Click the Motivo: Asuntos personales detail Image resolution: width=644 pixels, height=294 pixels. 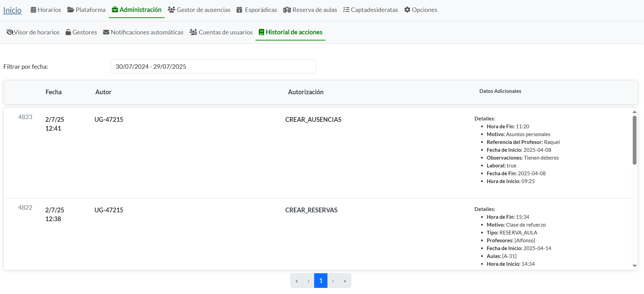pos(518,134)
